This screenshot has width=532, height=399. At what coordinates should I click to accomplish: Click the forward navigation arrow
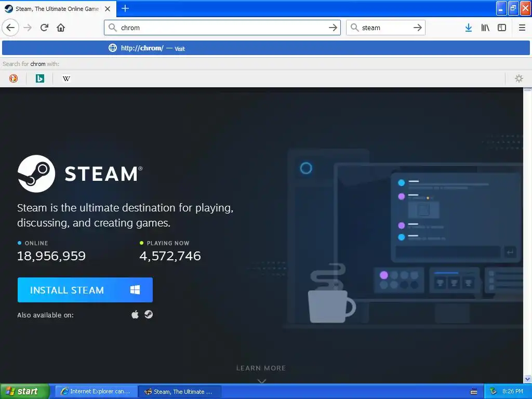pos(28,28)
